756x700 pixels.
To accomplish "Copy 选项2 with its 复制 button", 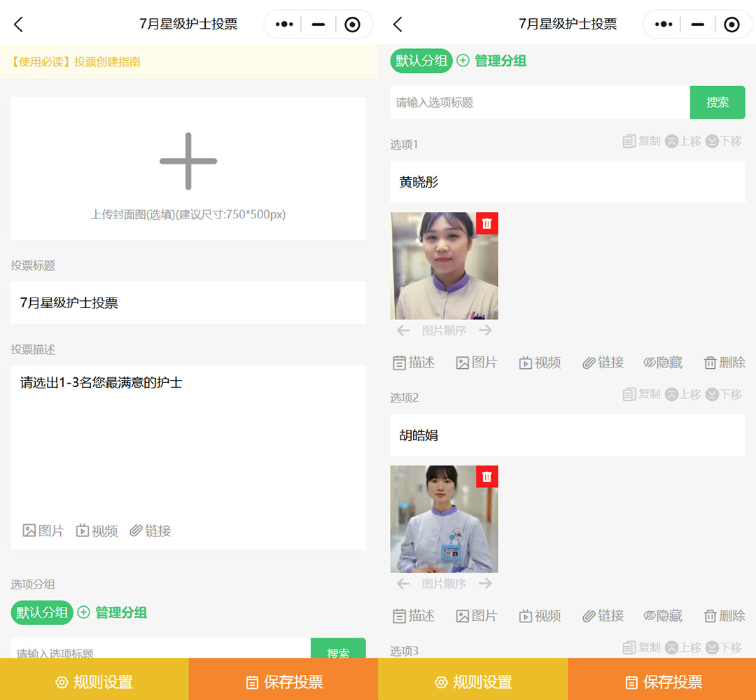I will click(x=641, y=394).
